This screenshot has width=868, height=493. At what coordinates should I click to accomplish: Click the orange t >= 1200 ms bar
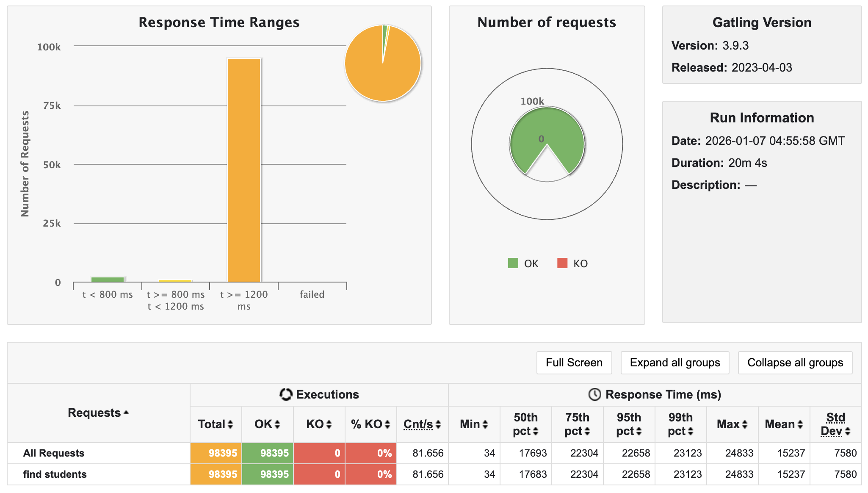(244, 169)
